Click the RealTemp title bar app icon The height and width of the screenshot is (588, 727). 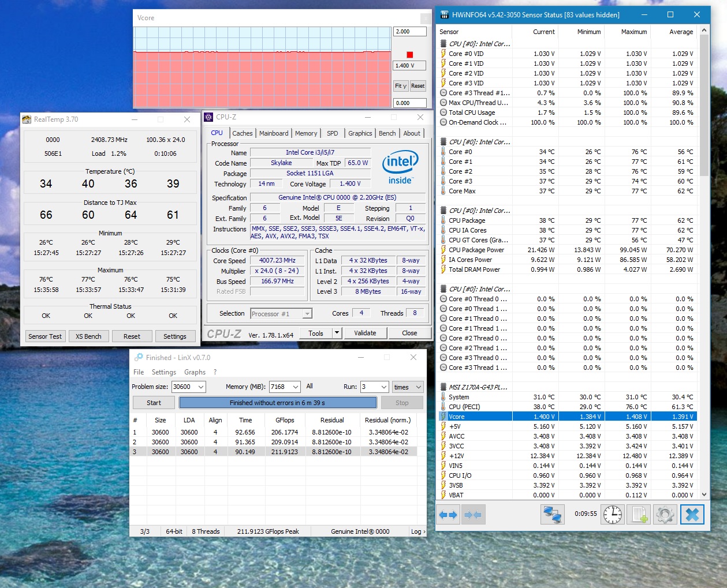tap(27, 119)
